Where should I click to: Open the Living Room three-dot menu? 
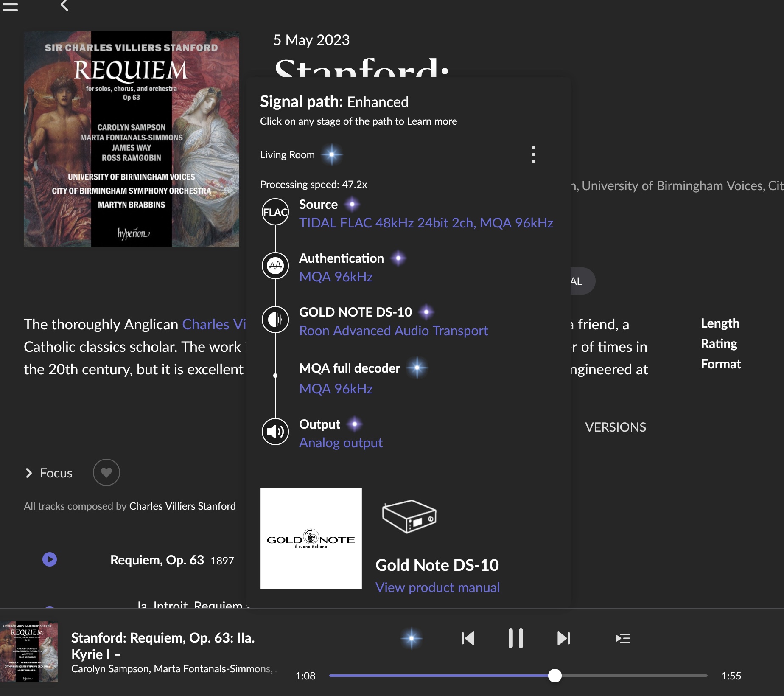tap(534, 154)
